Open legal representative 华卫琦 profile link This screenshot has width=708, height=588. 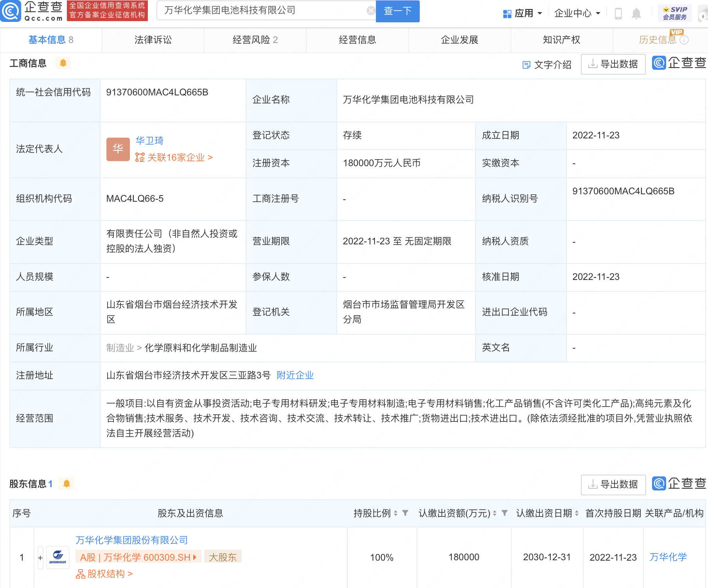[149, 140]
